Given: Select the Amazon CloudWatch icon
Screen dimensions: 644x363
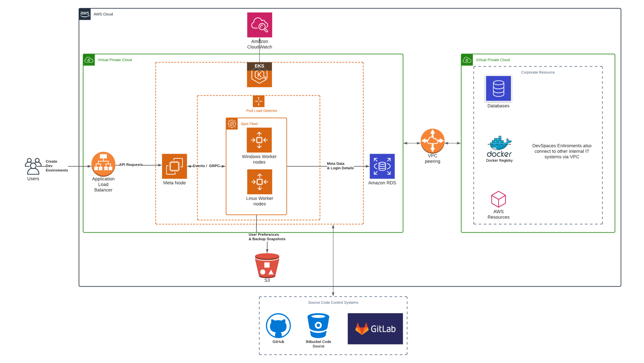Looking at the screenshot, I should point(259,25).
